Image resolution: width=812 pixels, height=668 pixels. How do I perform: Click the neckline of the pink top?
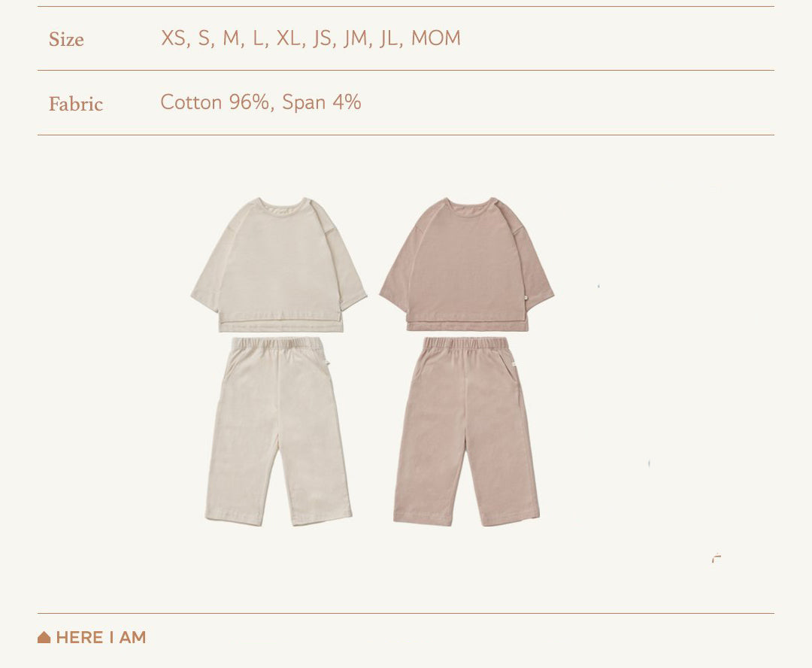point(471,206)
